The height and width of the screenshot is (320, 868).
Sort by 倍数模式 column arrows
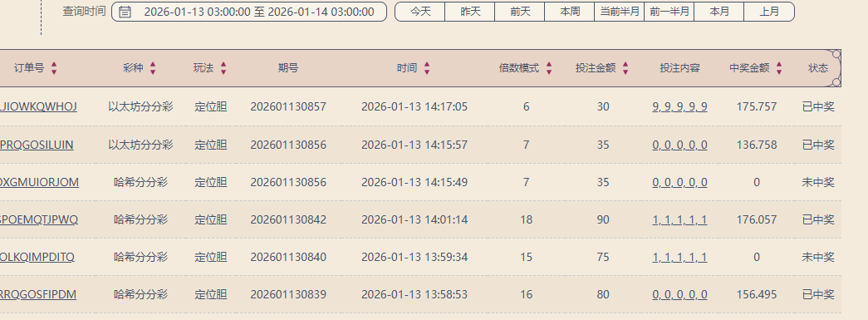point(548,68)
